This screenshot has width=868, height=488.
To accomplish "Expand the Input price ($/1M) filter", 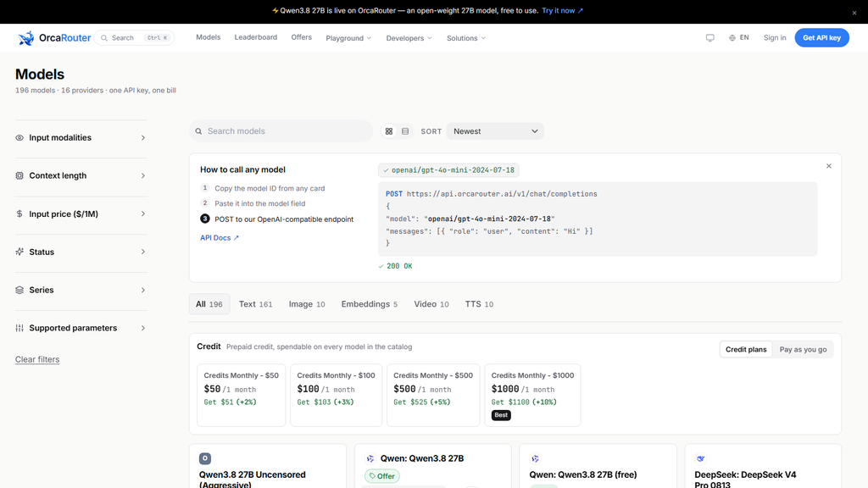I will 81,213.
